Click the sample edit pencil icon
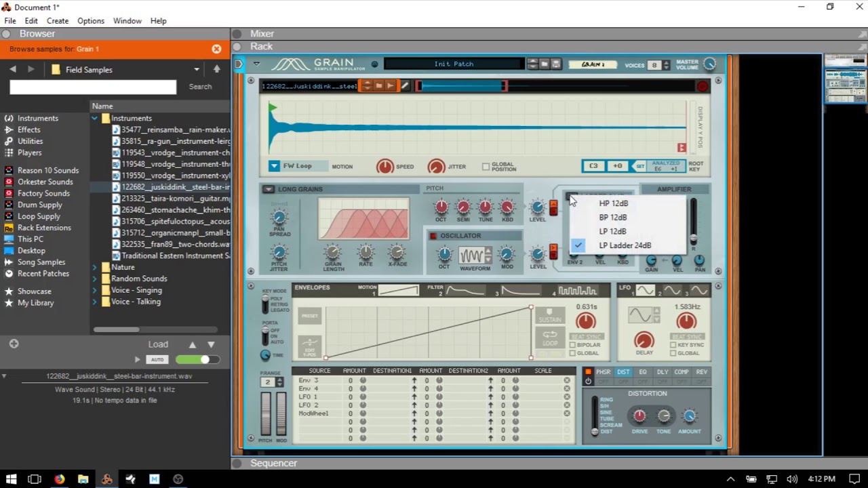This screenshot has height=488, width=868. (405, 86)
